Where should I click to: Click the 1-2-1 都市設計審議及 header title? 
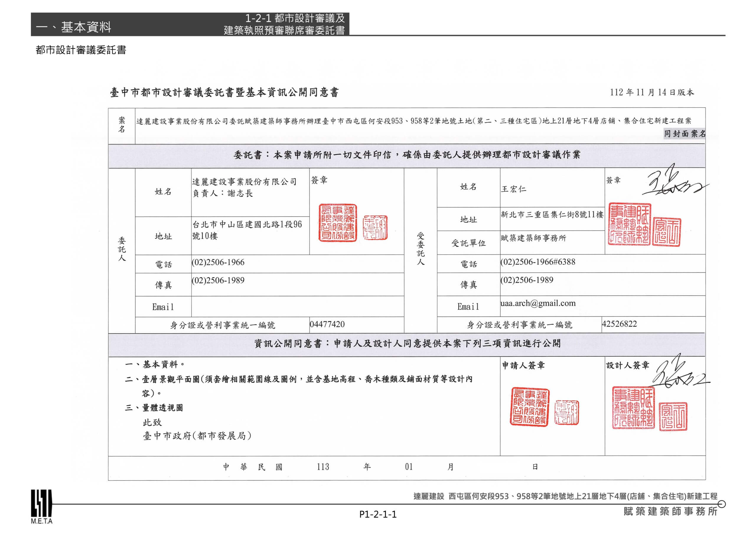[x=295, y=18]
